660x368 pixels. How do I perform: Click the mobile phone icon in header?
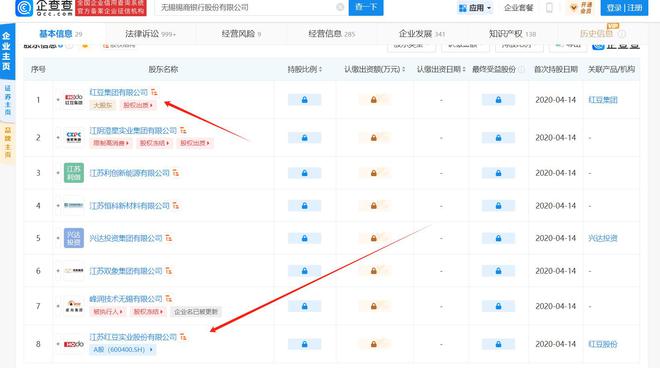pos(549,8)
